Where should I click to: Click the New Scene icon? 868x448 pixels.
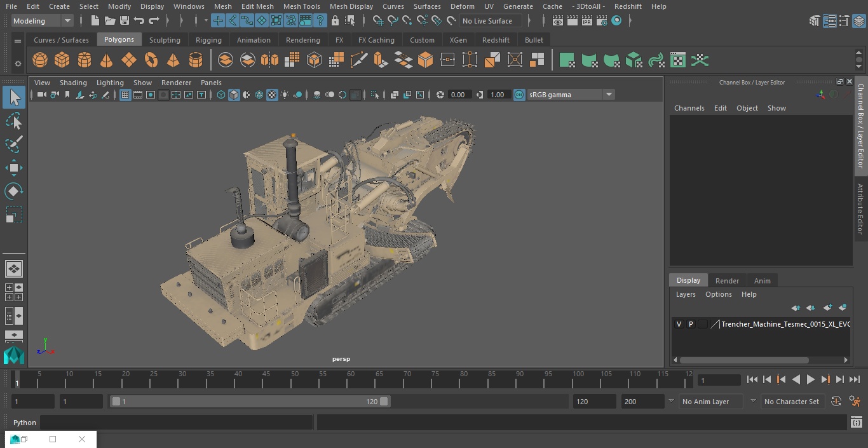[95, 21]
